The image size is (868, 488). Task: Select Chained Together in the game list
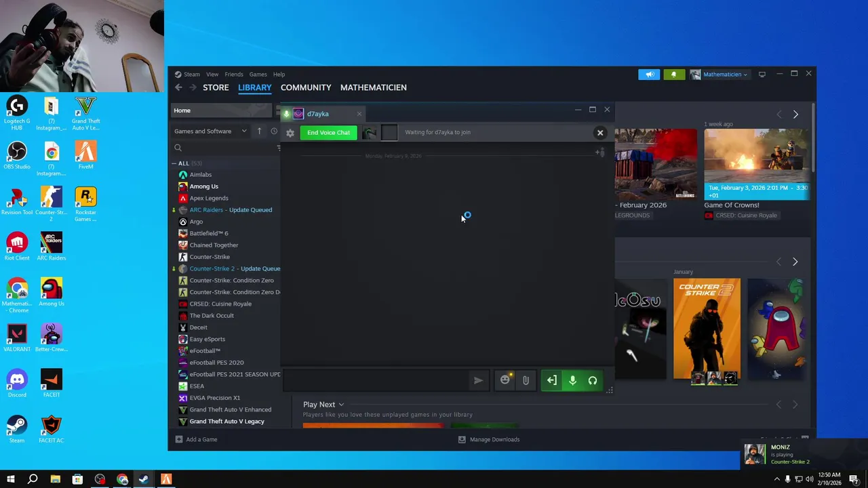(x=214, y=245)
